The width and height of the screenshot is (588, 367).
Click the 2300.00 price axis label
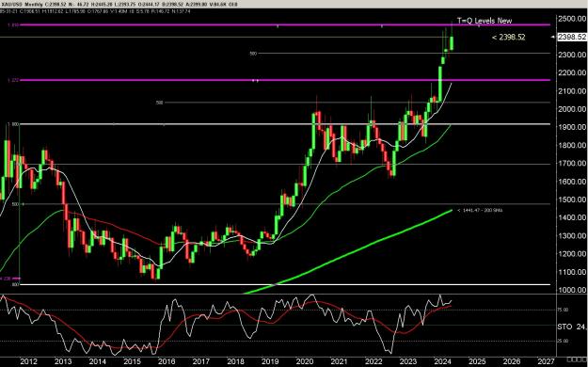(572, 55)
